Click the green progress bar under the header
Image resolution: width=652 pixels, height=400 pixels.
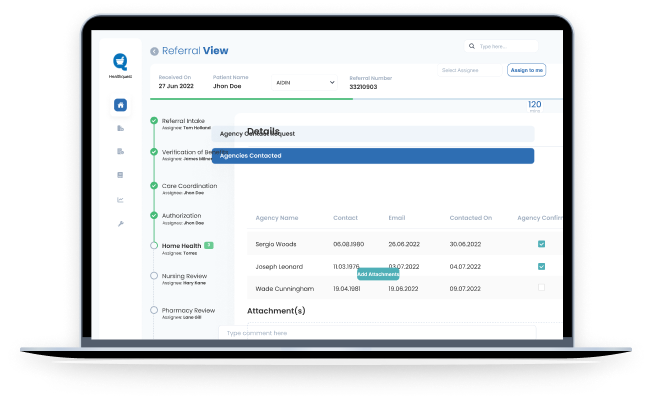pyautogui.click(x=250, y=99)
